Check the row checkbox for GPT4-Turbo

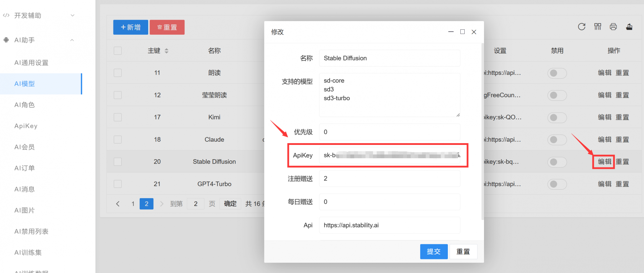[x=118, y=184]
